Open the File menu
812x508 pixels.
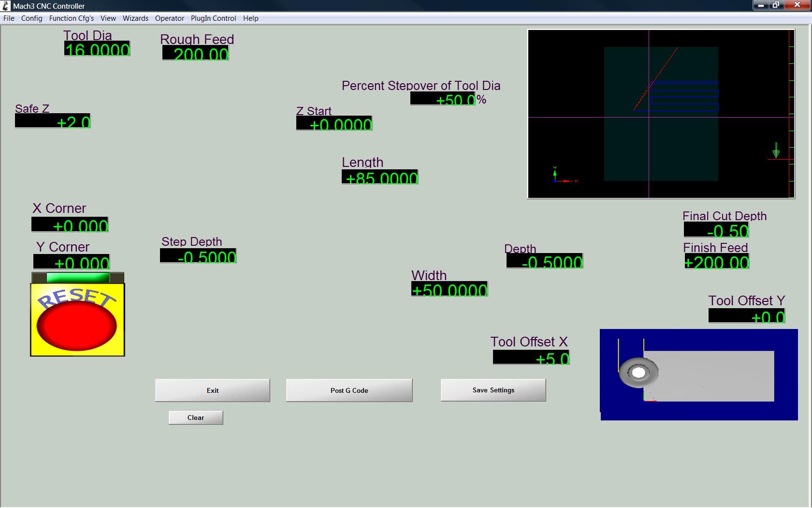point(9,18)
